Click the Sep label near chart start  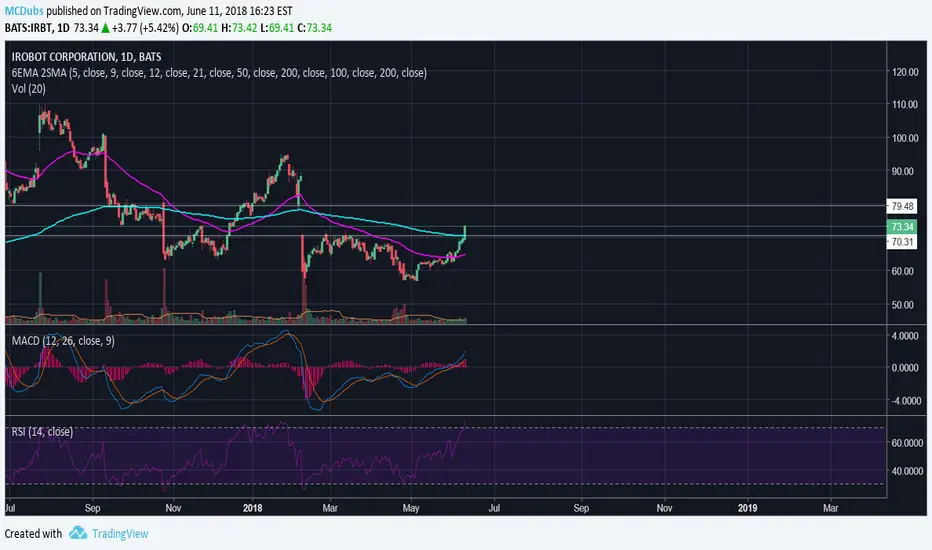point(92,508)
